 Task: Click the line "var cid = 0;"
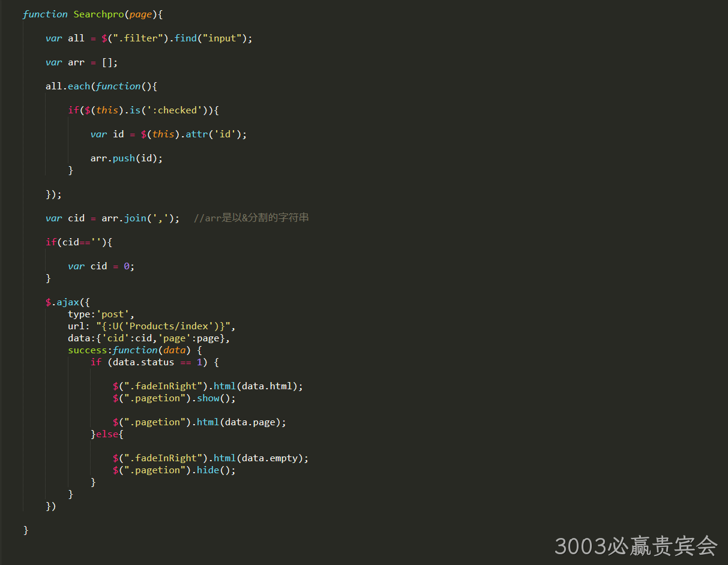tap(101, 266)
